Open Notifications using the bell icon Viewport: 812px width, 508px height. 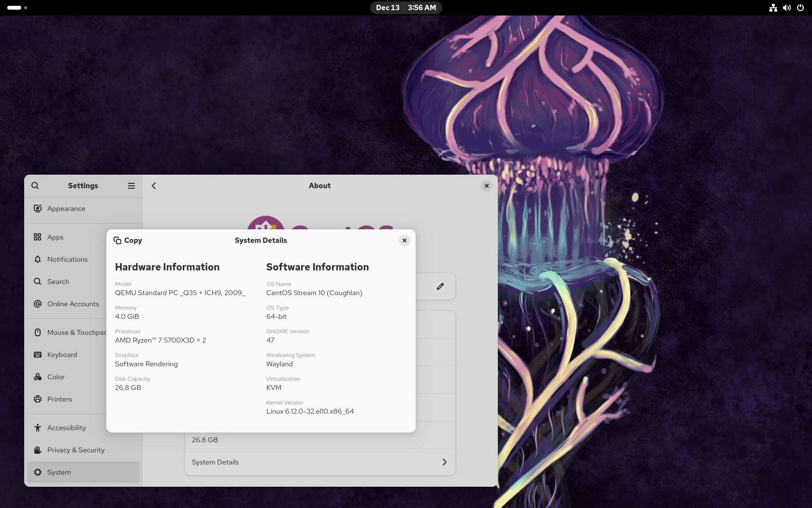click(x=38, y=259)
